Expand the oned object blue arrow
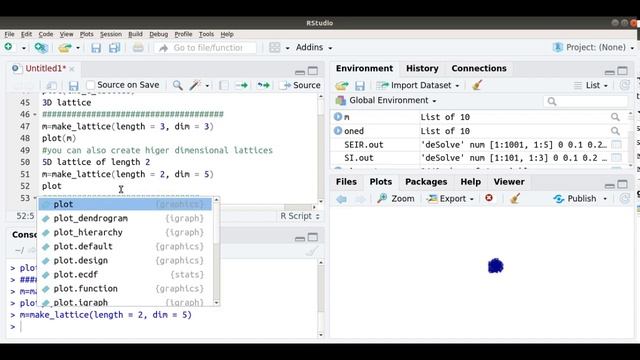Image resolution: width=640 pixels, height=360 pixels. 338,131
